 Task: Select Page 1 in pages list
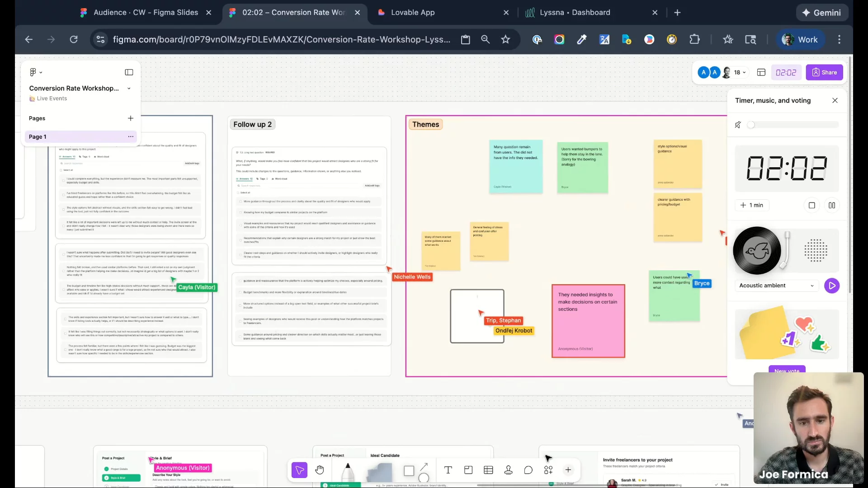coord(72,136)
